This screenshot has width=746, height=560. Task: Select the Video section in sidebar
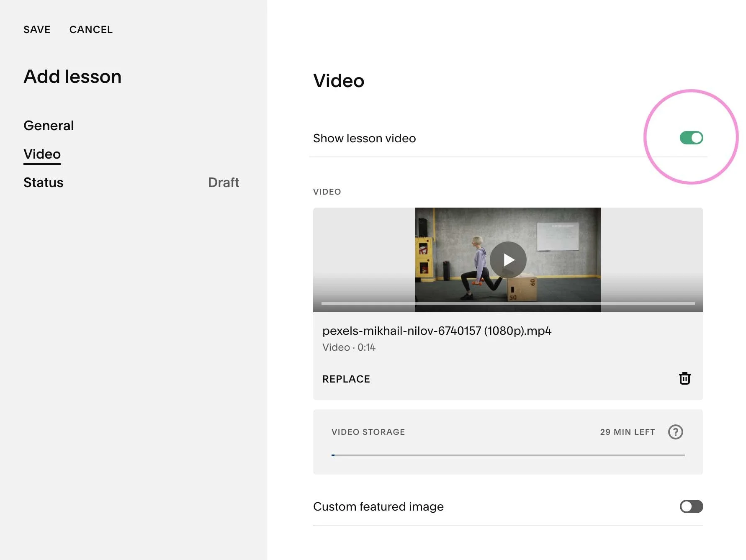(x=42, y=154)
